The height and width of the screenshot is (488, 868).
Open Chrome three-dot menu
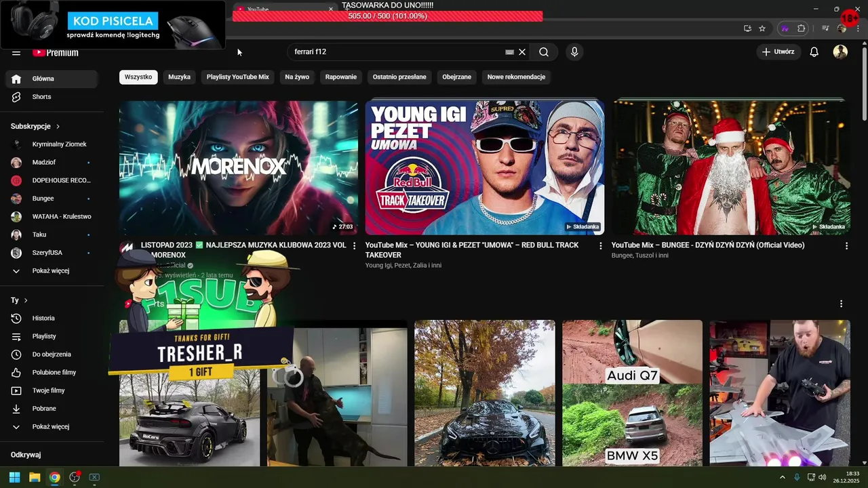tap(858, 28)
